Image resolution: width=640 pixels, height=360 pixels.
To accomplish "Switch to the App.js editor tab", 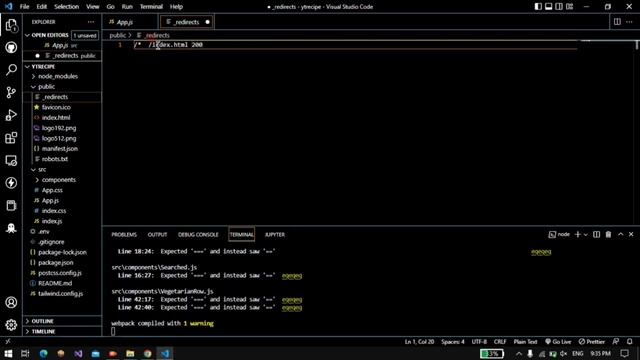I will pos(125,22).
